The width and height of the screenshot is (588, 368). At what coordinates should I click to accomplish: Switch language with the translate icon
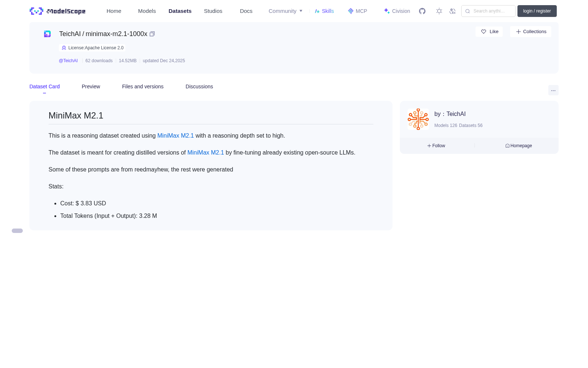coord(452,11)
